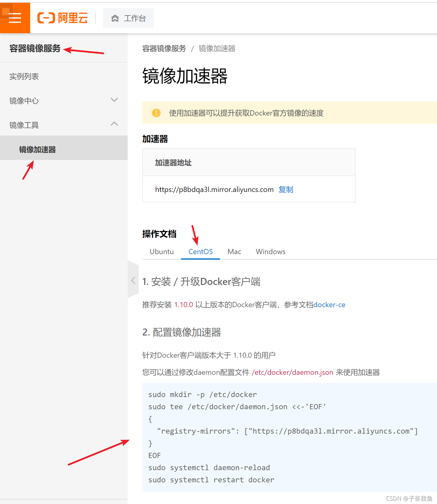Switch to the CentOS tab
Image resolution: width=437 pixels, height=504 pixels.
click(x=201, y=252)
